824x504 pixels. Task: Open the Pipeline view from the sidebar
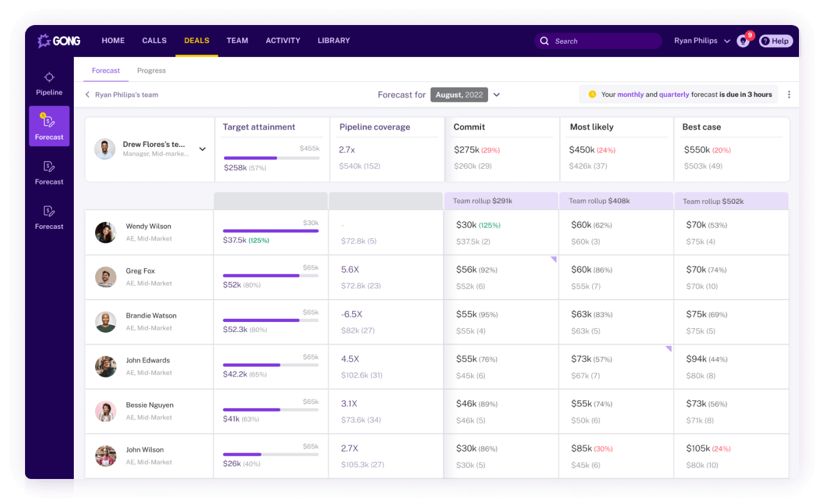point(49,83)
